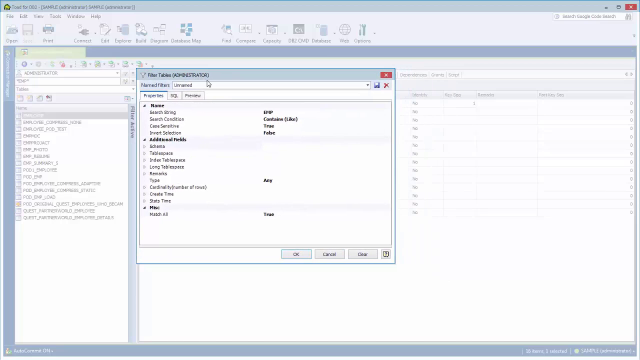The height and width of the screenshot is (360, 640).
Task: Click OK in Filter Tables dialog
Action: tap(296, 254)
